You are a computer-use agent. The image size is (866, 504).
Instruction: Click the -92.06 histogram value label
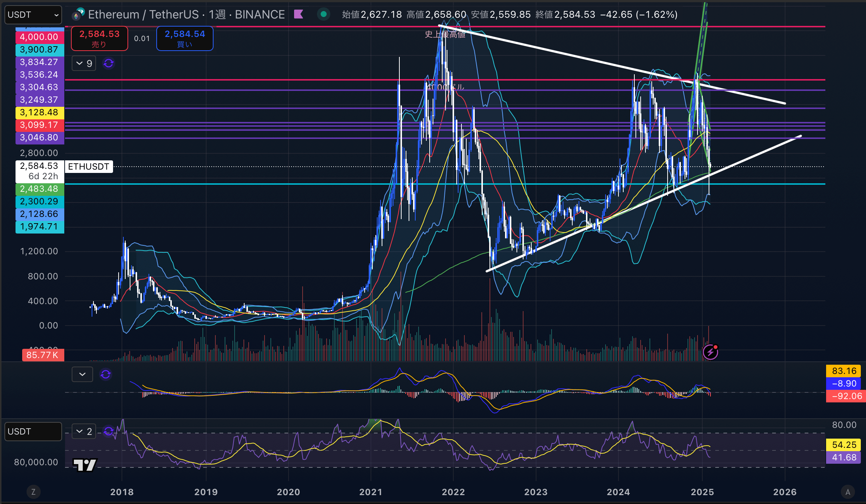click(x=846, y=396)
